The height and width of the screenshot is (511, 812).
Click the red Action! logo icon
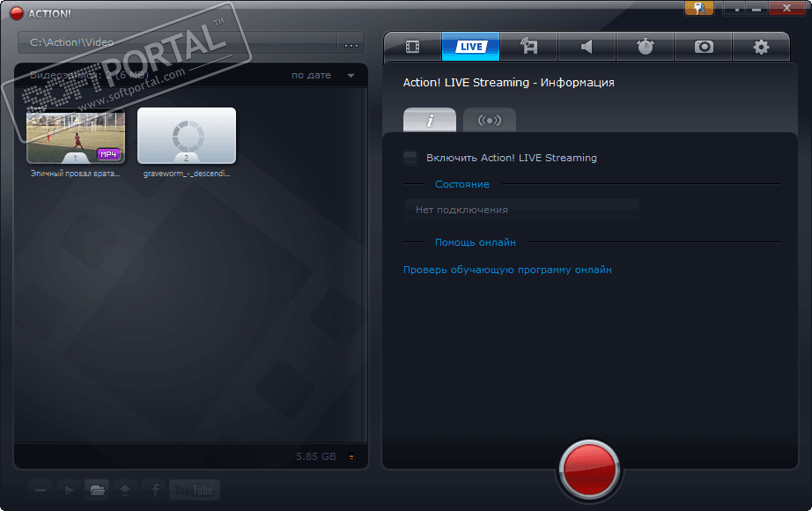(17, 13)
